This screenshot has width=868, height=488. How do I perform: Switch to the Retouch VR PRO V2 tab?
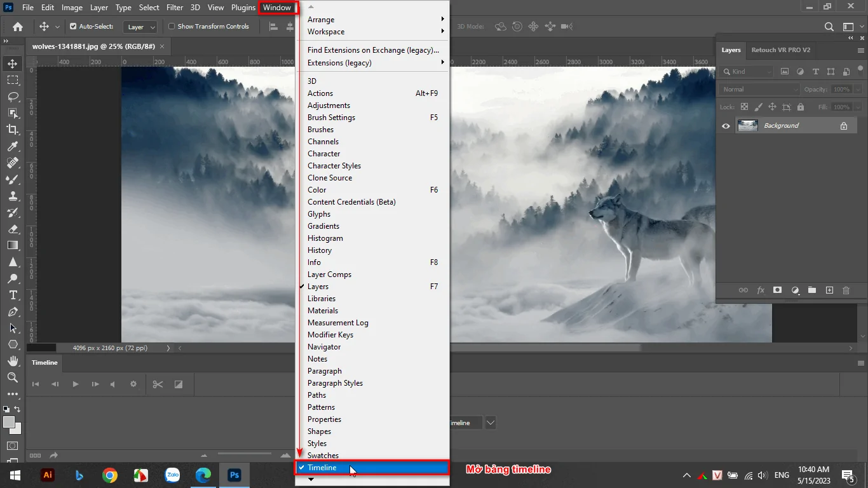781,50
